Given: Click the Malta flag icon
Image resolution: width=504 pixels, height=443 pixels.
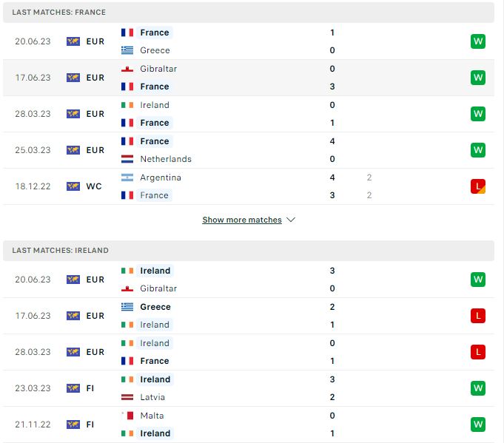Looking at the screenshot, I should click(x=127, y=416).
